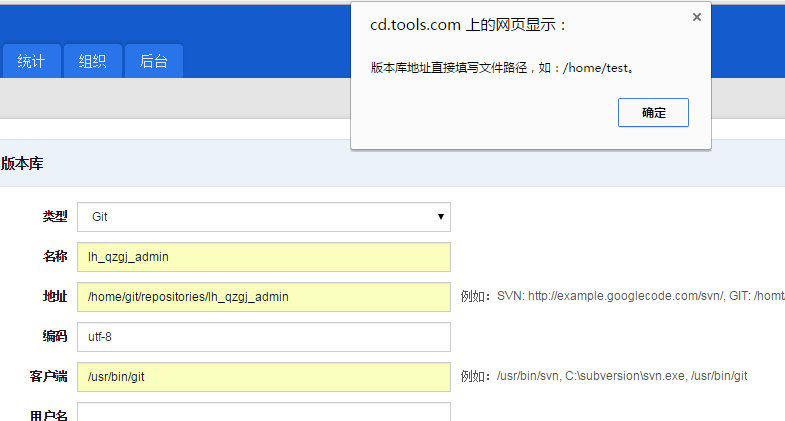The width and height of the screenshot is (785, 421).
Task: Close the alert dialog with the × icon
Action: click(x=696, y=17)
